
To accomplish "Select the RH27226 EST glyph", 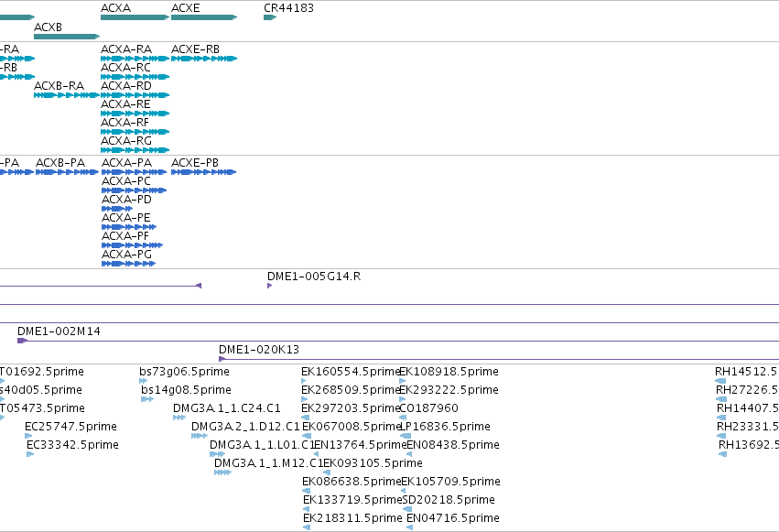I will tap(721, 399).
